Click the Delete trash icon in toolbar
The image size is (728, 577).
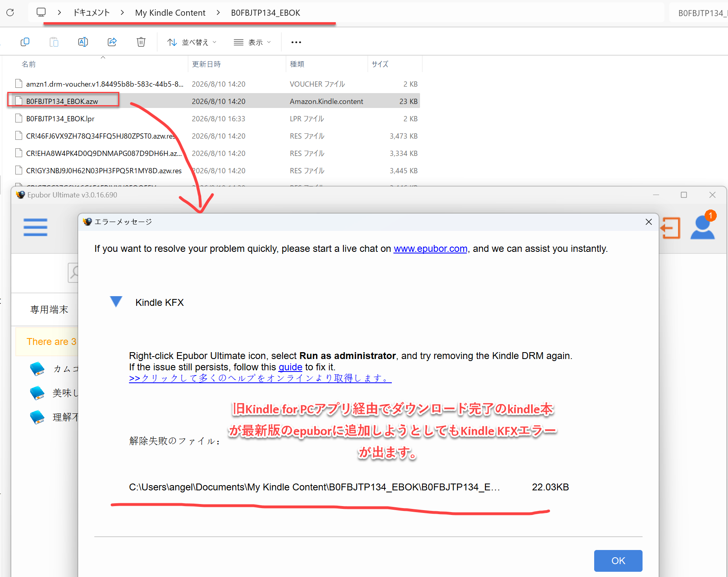(141, 42)
